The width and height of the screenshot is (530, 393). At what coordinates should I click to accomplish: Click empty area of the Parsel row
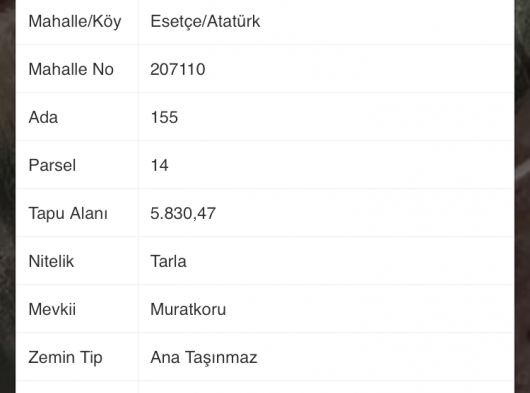[338, 165]
